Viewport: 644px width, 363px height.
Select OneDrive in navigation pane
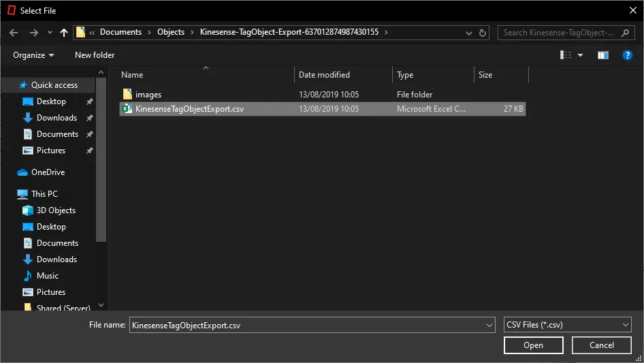click(48, 172)
